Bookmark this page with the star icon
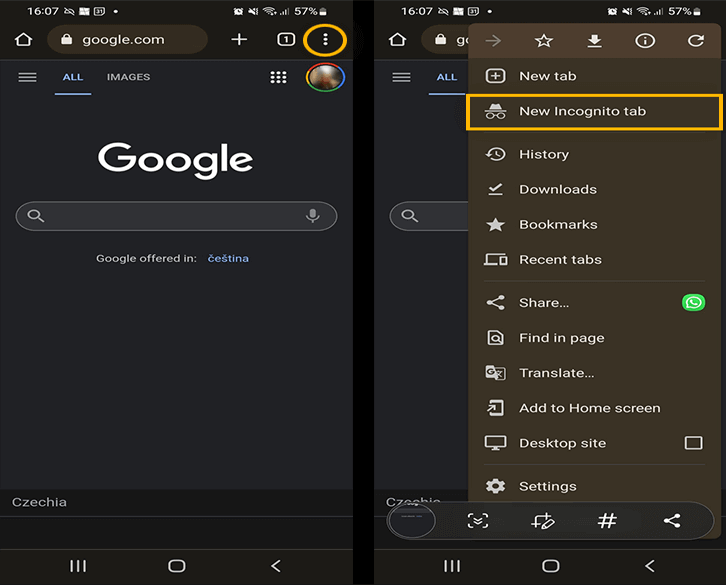 [543, 41]
